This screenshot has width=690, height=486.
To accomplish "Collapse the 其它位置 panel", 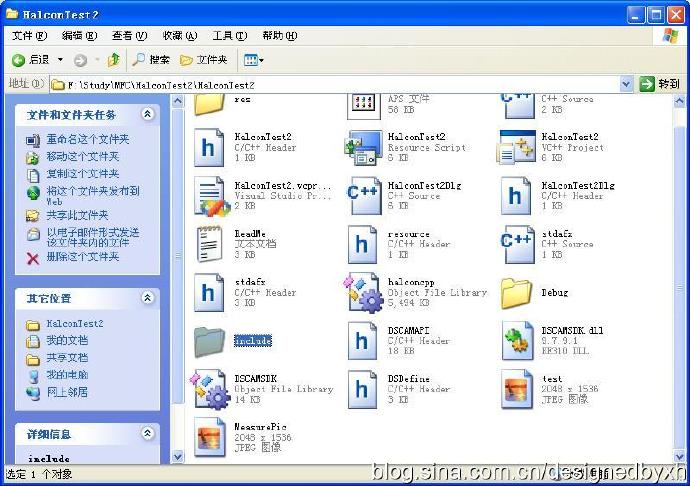I will coord(148,298).
